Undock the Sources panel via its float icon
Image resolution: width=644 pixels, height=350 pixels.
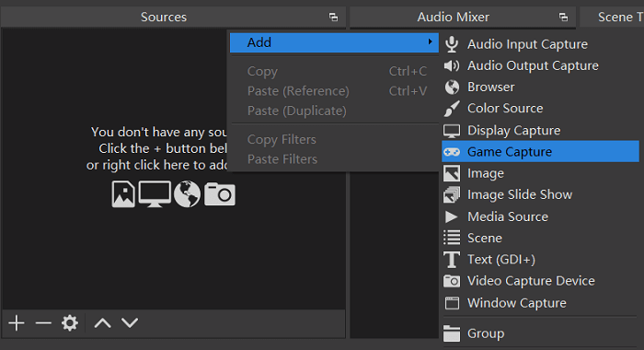pyautogui.click(x=333, y=17)
